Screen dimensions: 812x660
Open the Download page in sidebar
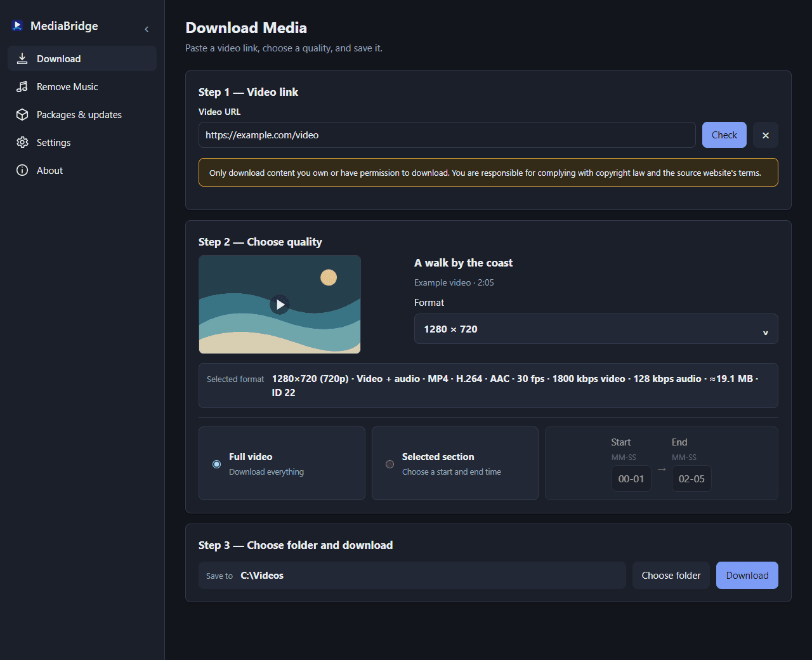[82, 58]
